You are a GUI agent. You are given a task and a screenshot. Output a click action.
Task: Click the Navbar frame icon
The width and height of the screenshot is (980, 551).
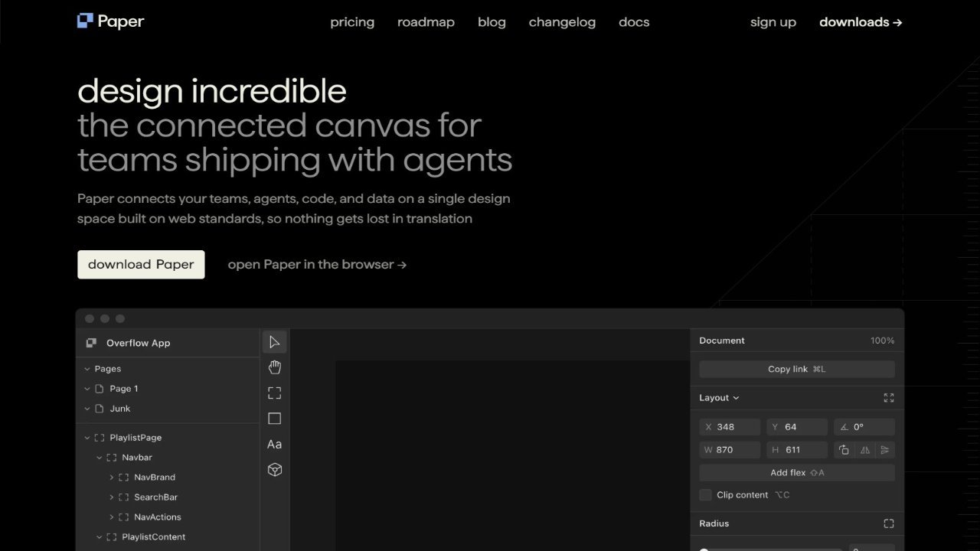click(x=111, y=458)
